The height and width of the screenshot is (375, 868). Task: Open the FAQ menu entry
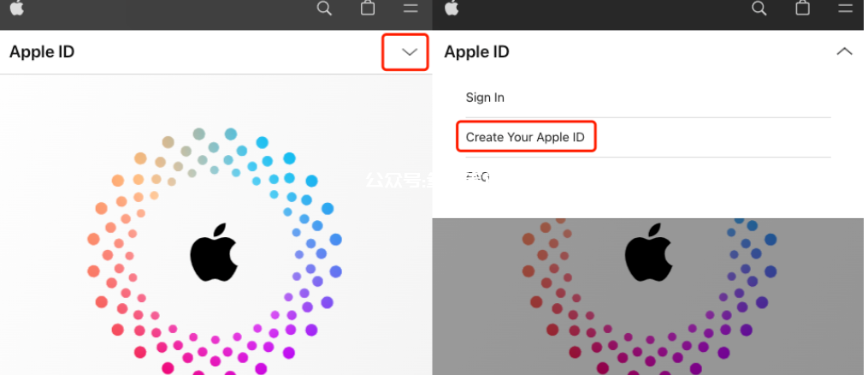pos(477,176)
